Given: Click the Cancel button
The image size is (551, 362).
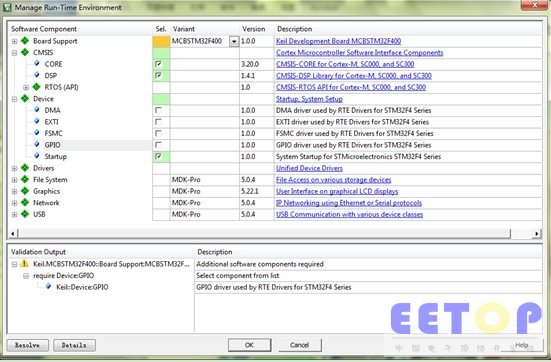Looking at the screenshot, I should 300,345.
